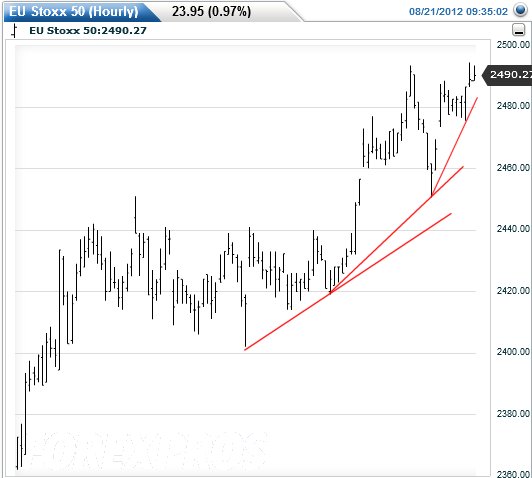This screenshot has height=478, width=532.
Task: Click the bar chart type legend icon
Action: point(14,31)
